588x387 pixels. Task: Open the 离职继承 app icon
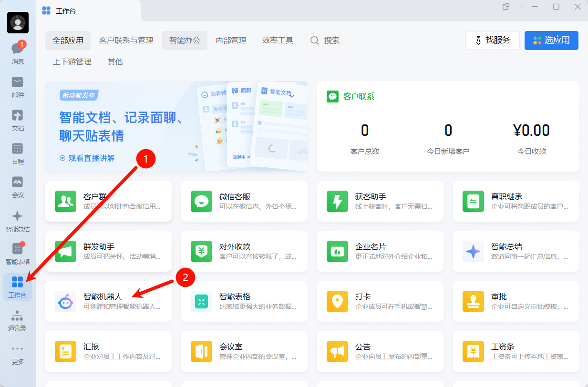[473, 202]
